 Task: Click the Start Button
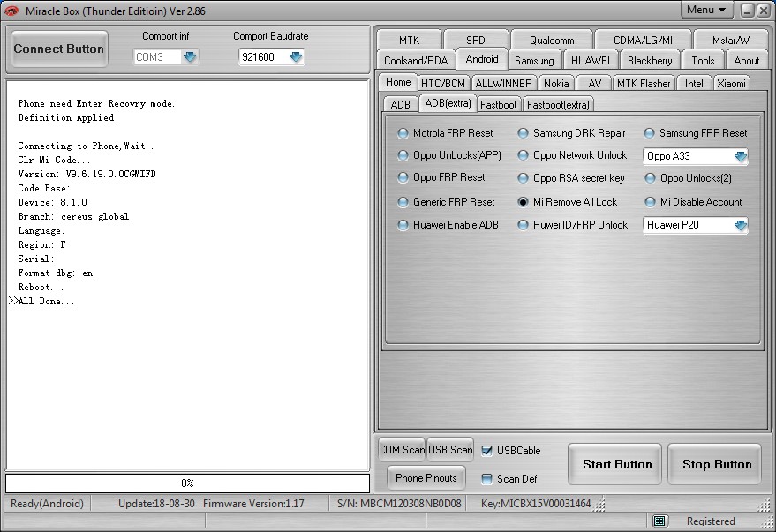(x=616, y=464)
